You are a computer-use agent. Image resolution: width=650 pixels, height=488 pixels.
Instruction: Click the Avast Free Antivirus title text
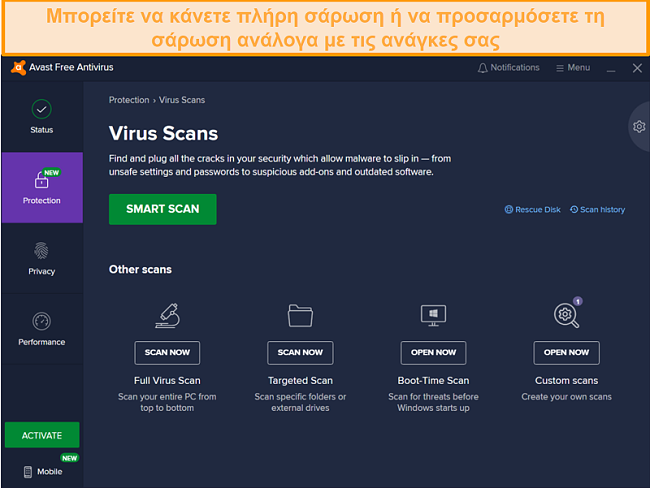coord(71,67)
